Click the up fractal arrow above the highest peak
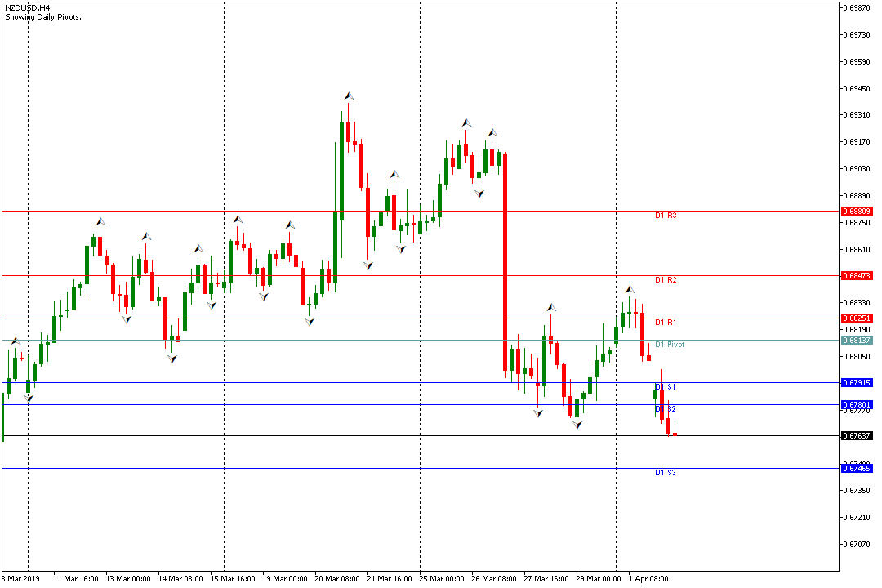 click(x=349, y=96)
